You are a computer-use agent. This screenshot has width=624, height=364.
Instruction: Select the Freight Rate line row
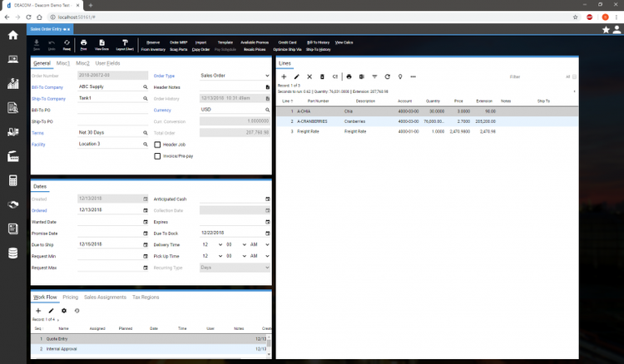(428, 131)
